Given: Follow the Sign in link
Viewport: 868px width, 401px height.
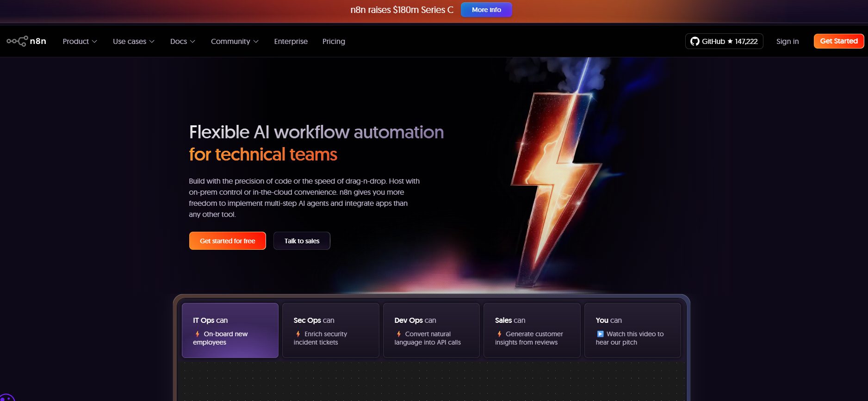Looking at the screenshot, I should pyautogui.click(x=787, y=41).
